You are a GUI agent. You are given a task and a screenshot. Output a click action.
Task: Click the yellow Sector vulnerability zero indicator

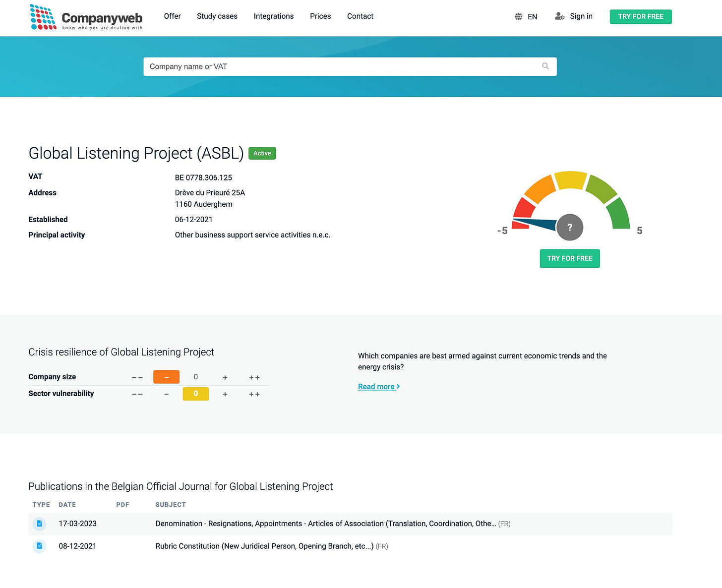196,394
